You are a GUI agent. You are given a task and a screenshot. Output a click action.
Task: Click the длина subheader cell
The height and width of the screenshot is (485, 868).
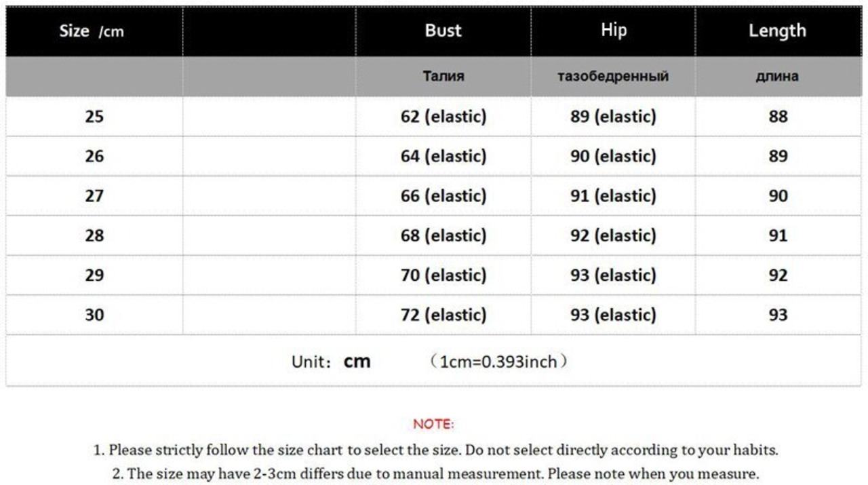[777, 76]
